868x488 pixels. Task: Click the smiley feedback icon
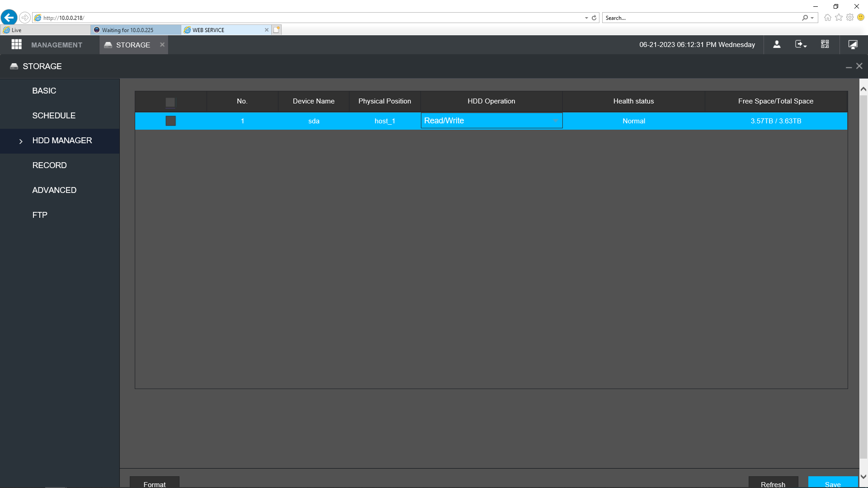click(861, 17)
